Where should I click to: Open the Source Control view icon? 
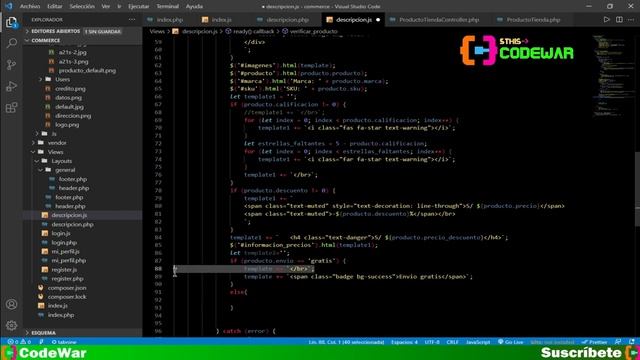click(11, 64)
